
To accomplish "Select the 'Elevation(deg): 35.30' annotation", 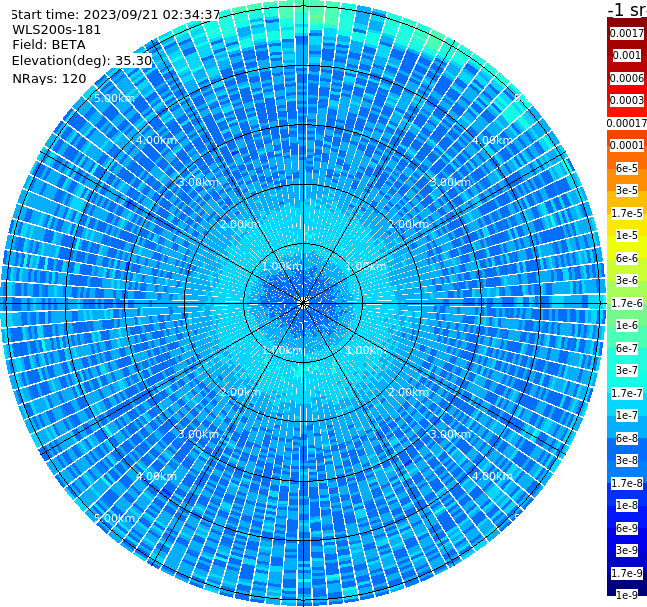I will (82, 61).
